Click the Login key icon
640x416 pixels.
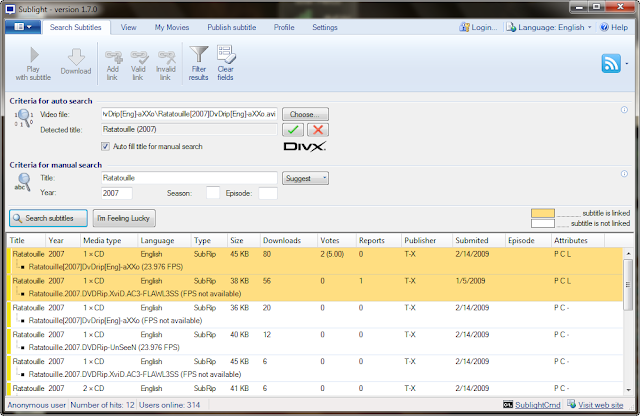click(x=464, y=27)
